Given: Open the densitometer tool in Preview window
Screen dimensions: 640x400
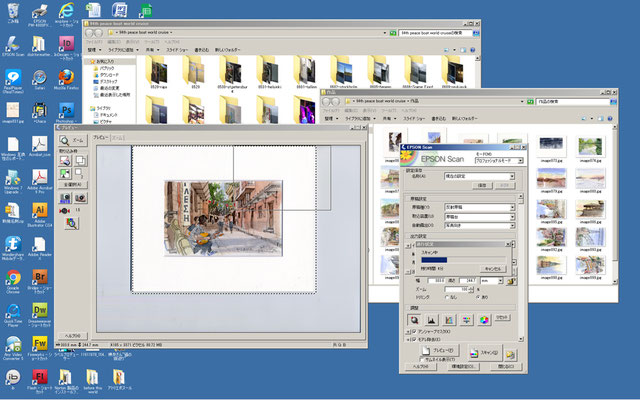Looking at the screenshot, I should click(x=72, y=223).
